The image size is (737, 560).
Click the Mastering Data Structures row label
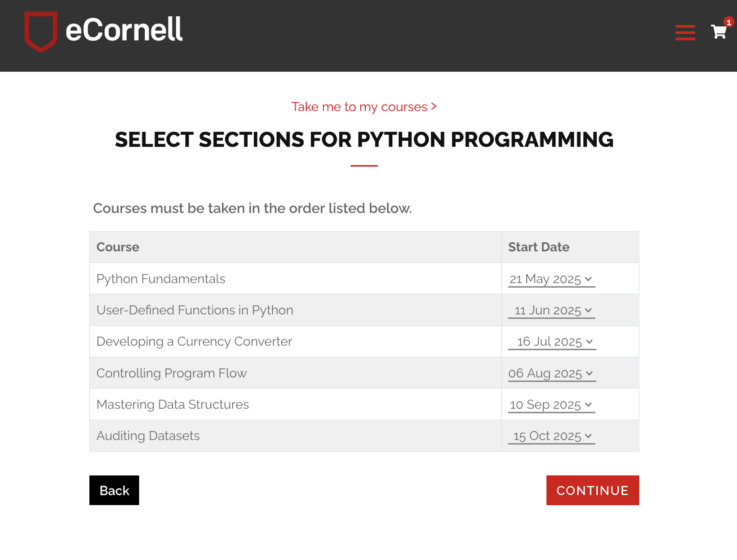pos(173,404)
